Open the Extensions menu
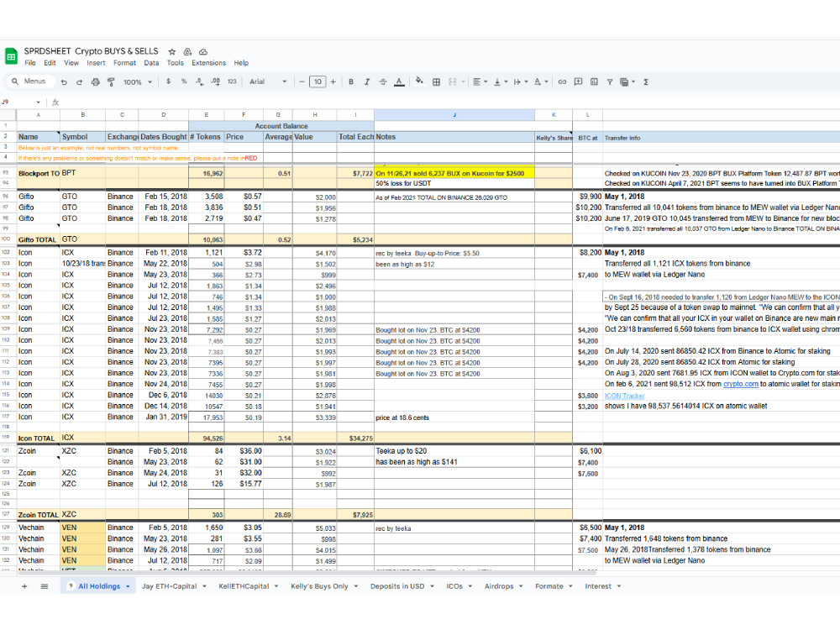Viewport: 840px width, 630px height. tap(208, 63)
